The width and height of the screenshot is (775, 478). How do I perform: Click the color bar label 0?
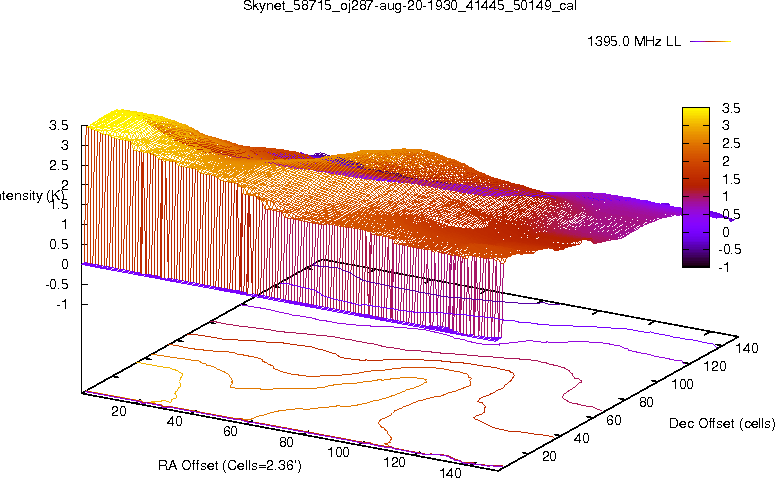pyautogui.click(x=726, y=232)
